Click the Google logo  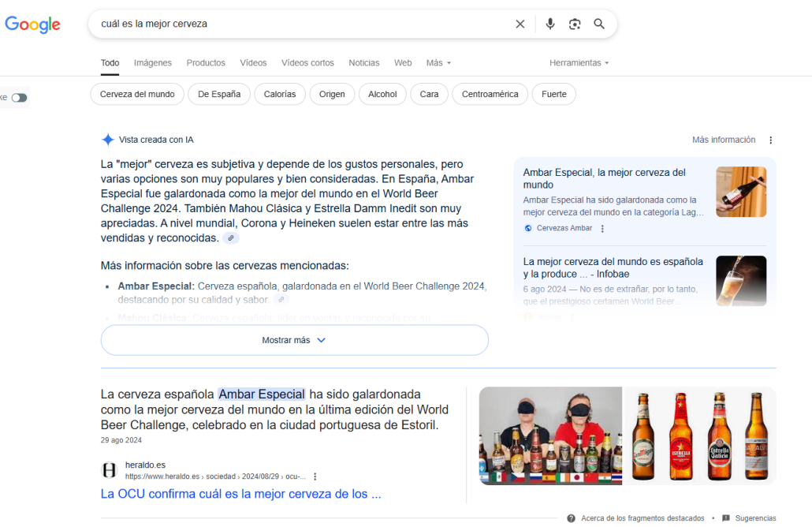(x=32, y=24)
